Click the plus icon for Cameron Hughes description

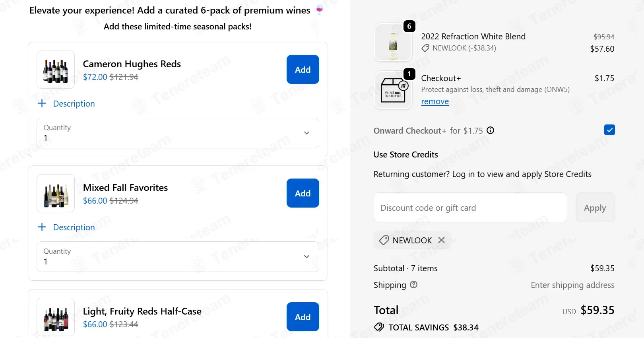click(42, 103)
